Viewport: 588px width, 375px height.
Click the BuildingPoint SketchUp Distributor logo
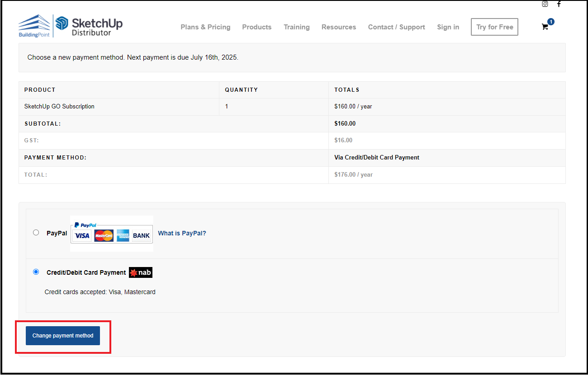coord(71,26)
